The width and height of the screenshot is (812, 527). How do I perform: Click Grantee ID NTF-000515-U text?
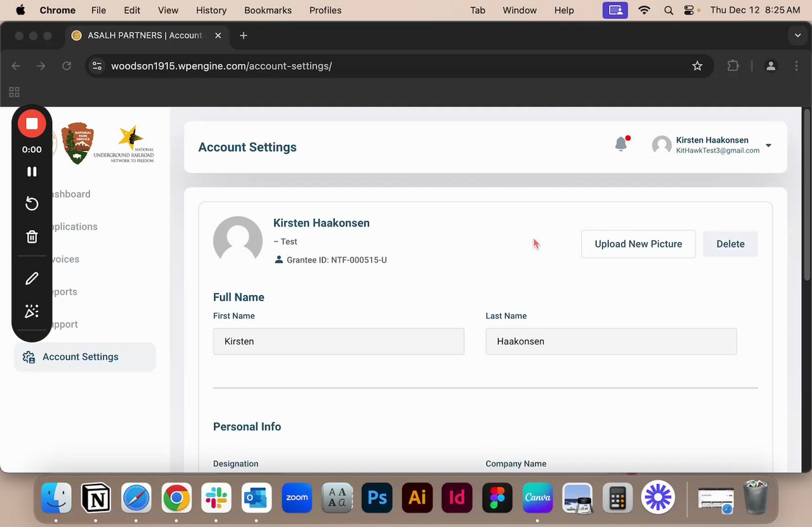[336, 260]
